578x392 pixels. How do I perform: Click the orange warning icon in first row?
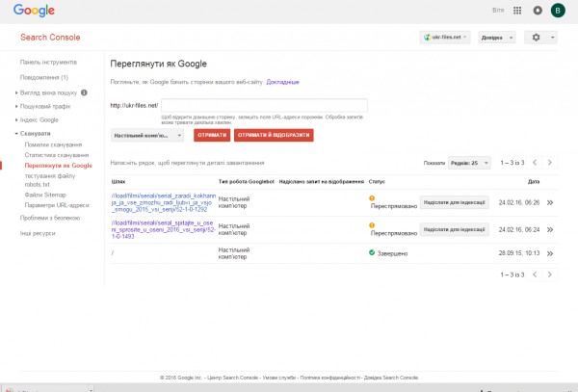372,198
